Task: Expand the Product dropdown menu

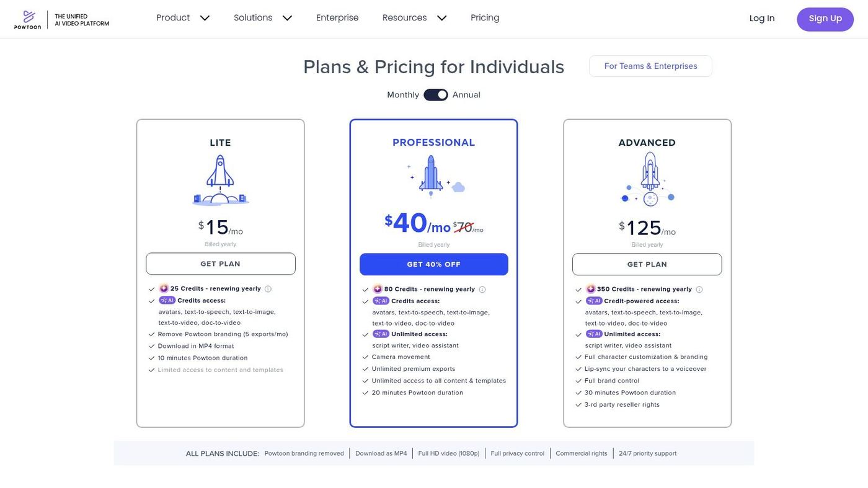Action: (183, 18)
